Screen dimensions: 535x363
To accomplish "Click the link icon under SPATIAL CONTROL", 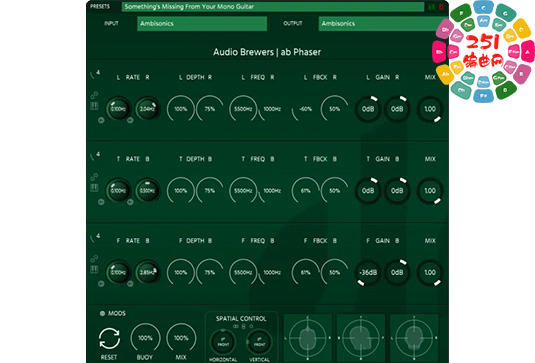I will point(236,326).
